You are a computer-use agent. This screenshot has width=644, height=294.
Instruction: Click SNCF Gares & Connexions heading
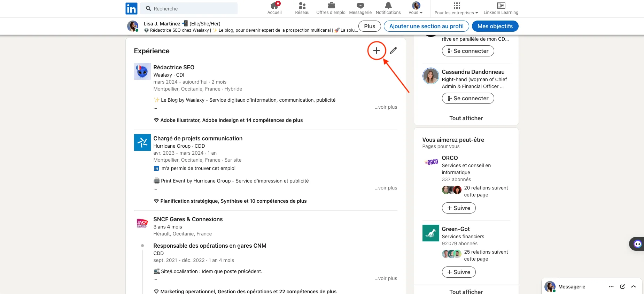188,219
